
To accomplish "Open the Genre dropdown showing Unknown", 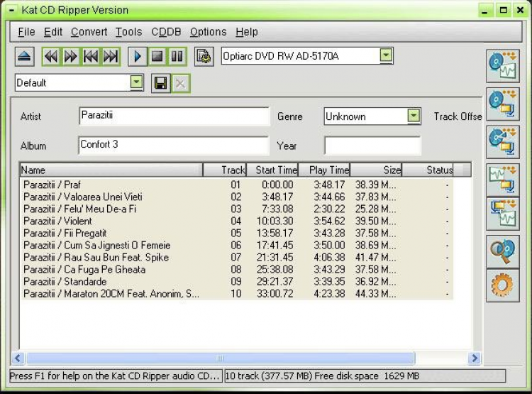I will (414, 116).
